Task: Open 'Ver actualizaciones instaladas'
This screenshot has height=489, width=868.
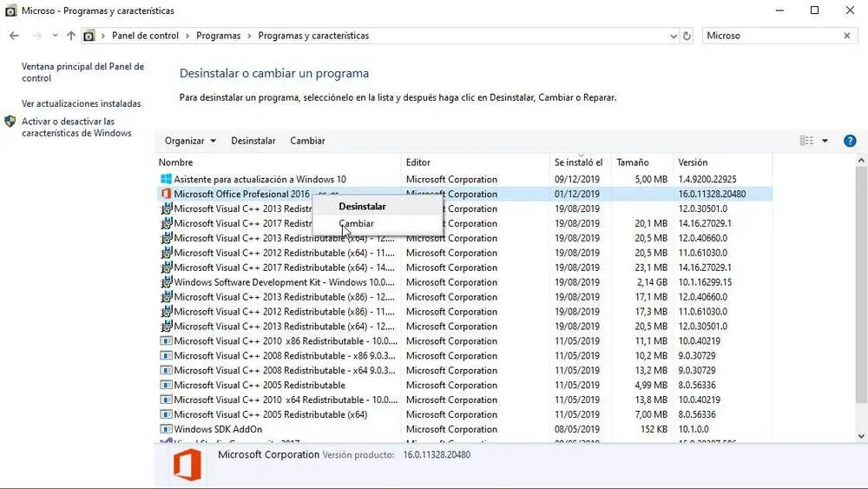Action: (x=82, y=103)
